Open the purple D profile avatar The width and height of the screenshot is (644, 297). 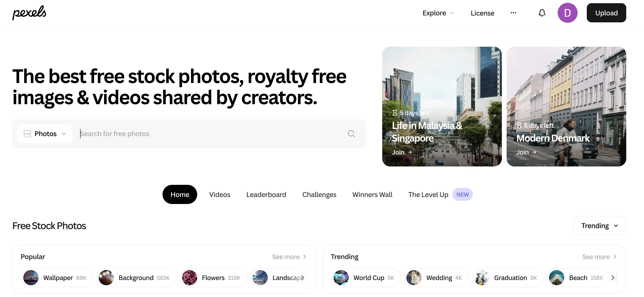pyautogui.click(x=567, y=13)
